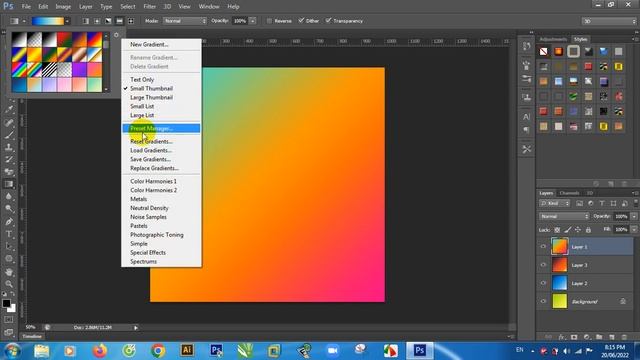Select the Path Selection tool

9,247
